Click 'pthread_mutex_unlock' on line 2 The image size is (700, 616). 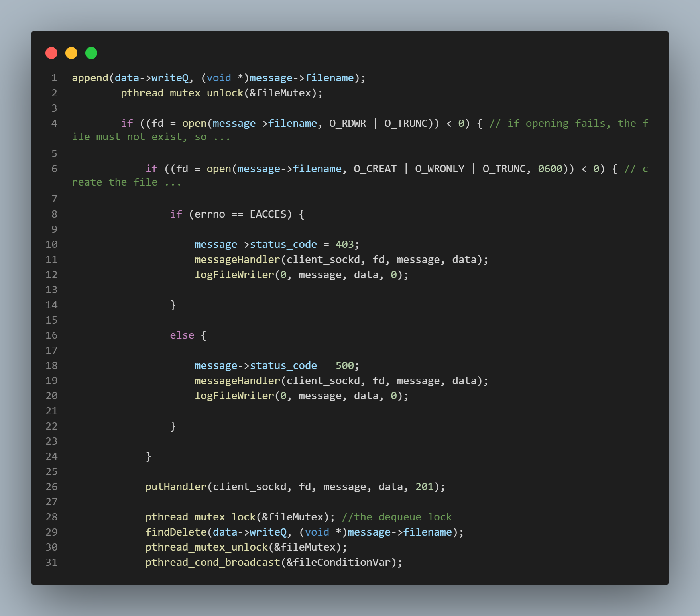pyautogui.click(x=182, y=93)
